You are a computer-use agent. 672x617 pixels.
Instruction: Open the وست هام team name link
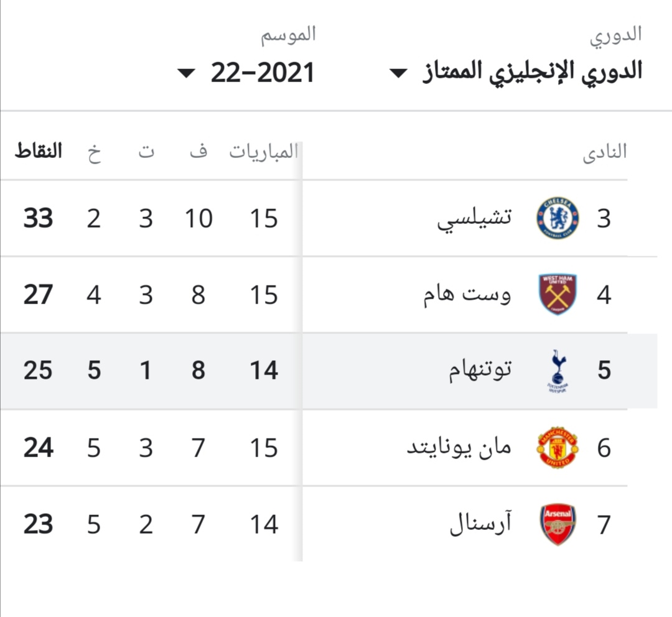pyautogui.click(x=467, y=295)
